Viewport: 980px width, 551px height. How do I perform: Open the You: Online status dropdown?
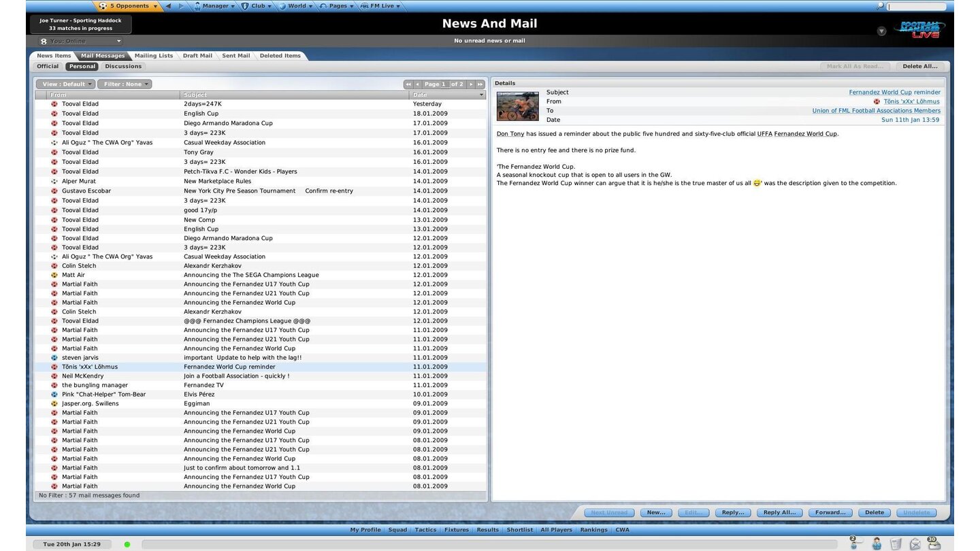tap(80, 41)
